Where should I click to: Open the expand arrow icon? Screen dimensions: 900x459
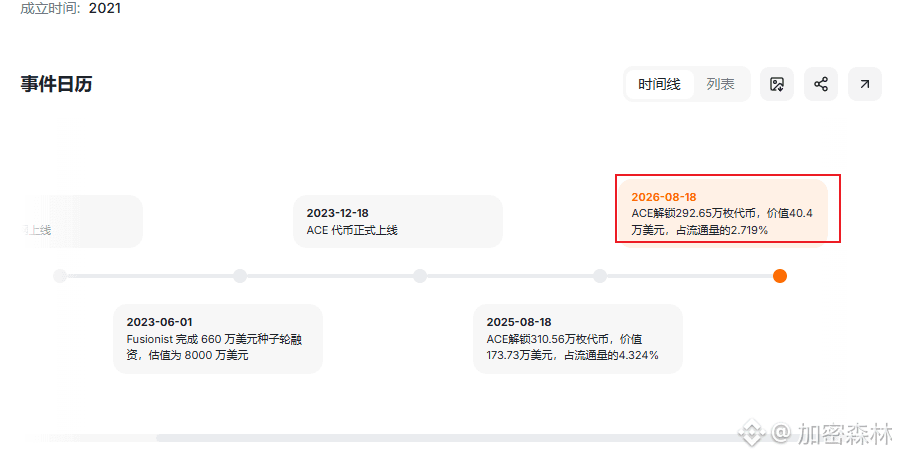[864, 84]
